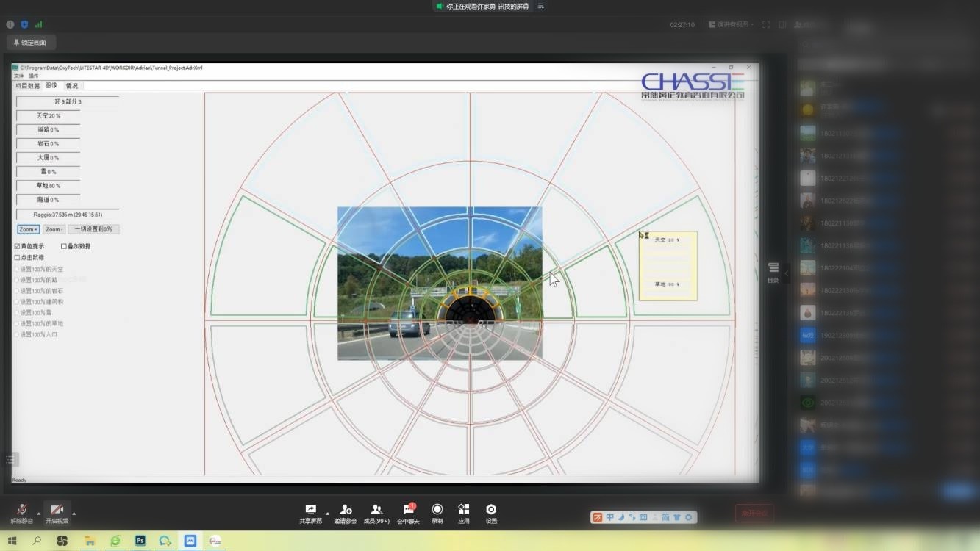The image size is (980, 551).
Task: Switch to the 项目数据 tab
Action: coord(27,86)
